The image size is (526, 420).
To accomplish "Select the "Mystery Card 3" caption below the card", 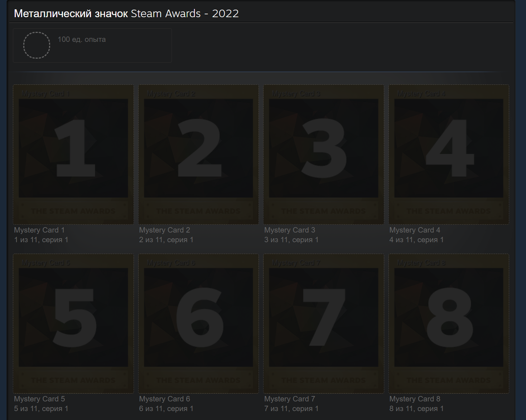I will (x=290, y=230).
